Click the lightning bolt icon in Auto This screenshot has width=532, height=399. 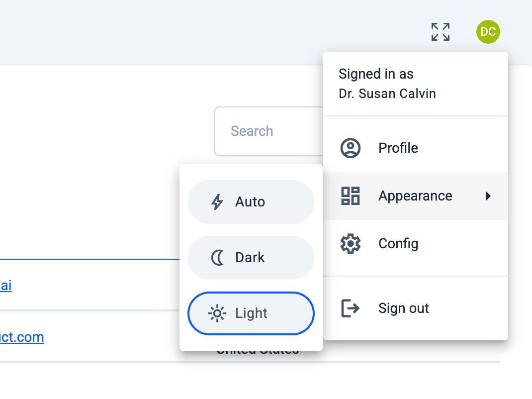pyautogui.click(x=217, y=202)
